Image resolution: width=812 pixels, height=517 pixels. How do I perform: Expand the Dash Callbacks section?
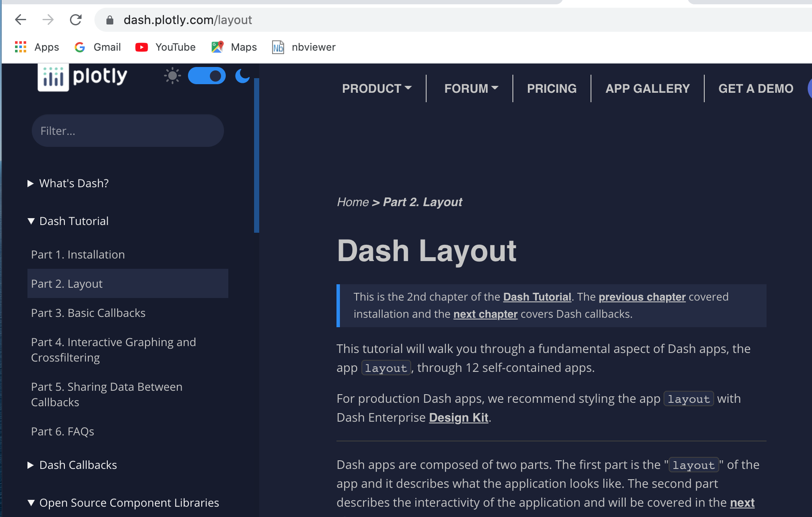72,465
